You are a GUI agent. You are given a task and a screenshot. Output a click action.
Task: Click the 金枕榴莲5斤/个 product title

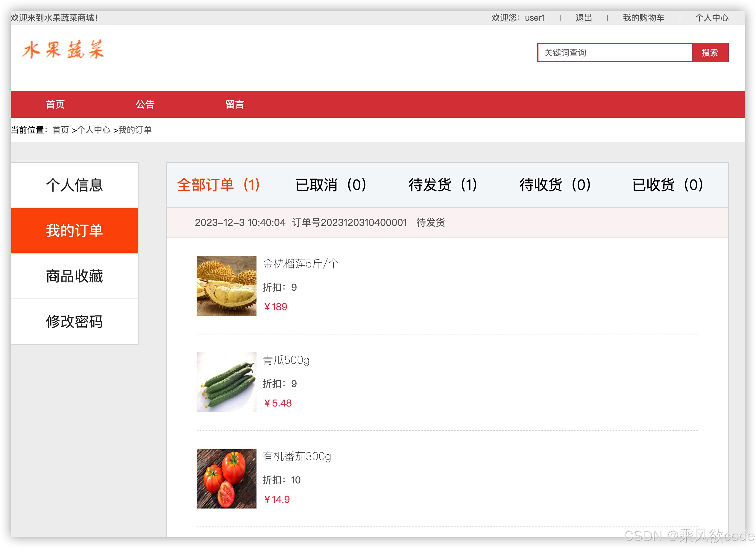point(300,264)
